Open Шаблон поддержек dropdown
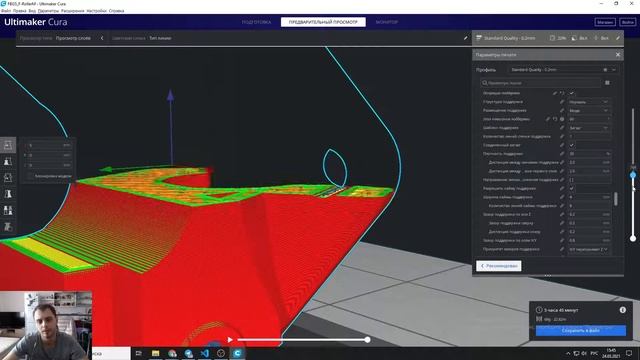The width and height of the screenshot is (640, 360). point(589,128)
